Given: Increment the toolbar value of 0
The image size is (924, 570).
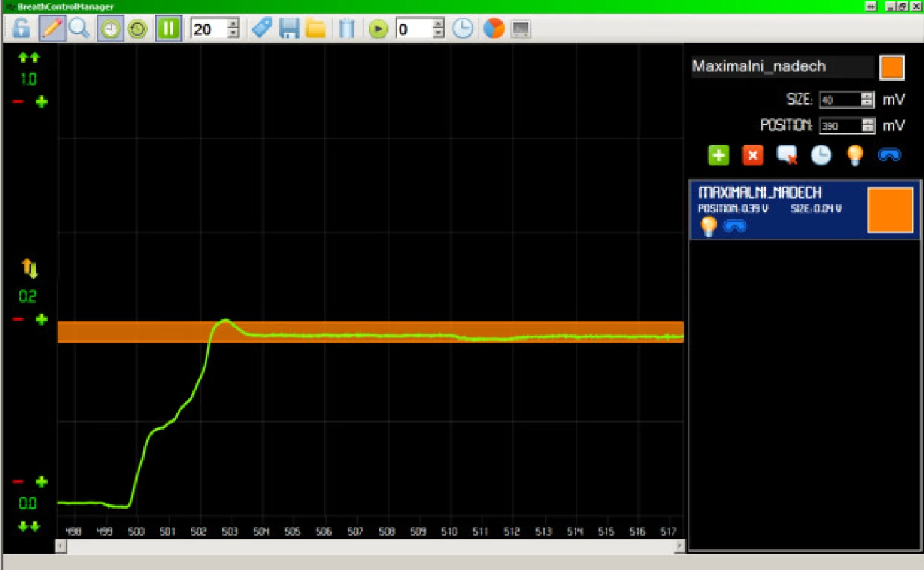Looking at the screenshot, I should pyautogui.click(x=438, y=24).
